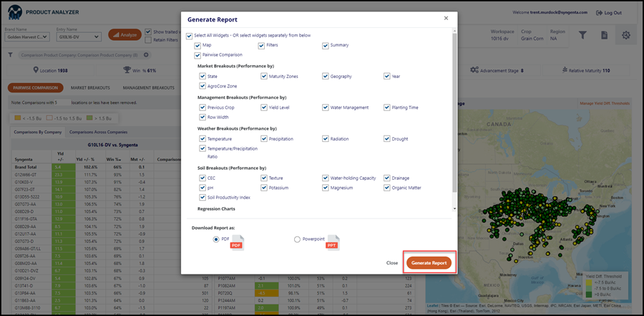Image resolution: width=644 pixels, height=316 pixels.
Task: Toggle Water Management checkbox
Action: (326, 107)
